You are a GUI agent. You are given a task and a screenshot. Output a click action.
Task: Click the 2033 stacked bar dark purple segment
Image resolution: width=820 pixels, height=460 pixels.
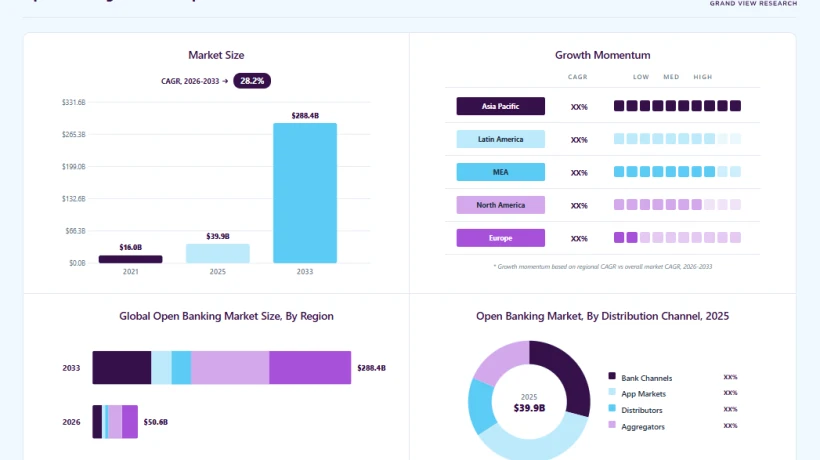(x=122, y=367)
